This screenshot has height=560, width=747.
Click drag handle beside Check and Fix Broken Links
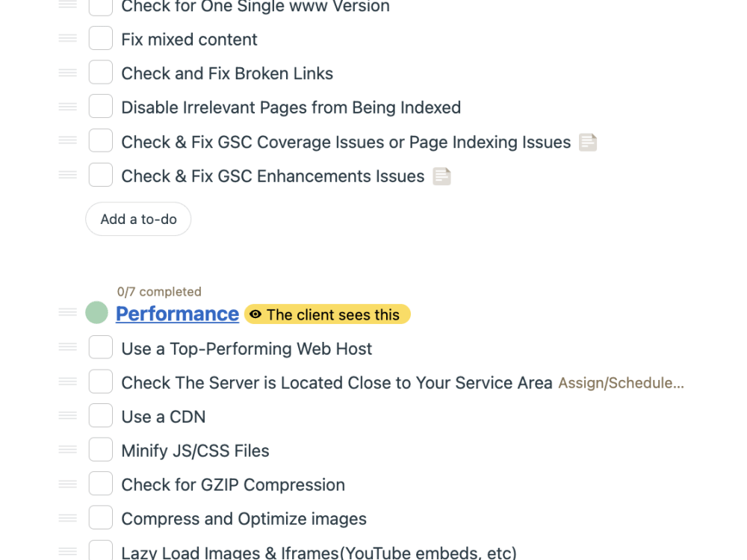pyautogui.click(x=68, y=73)
